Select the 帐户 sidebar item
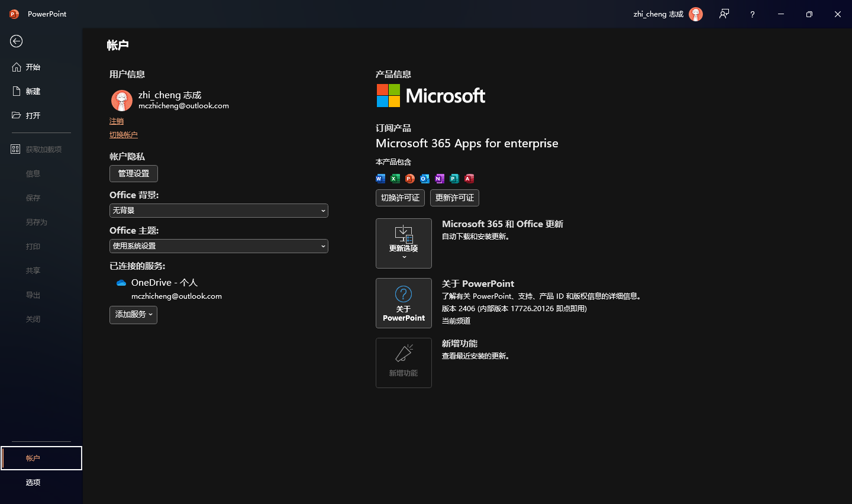 pyautogui.click(x=41, y=458)
